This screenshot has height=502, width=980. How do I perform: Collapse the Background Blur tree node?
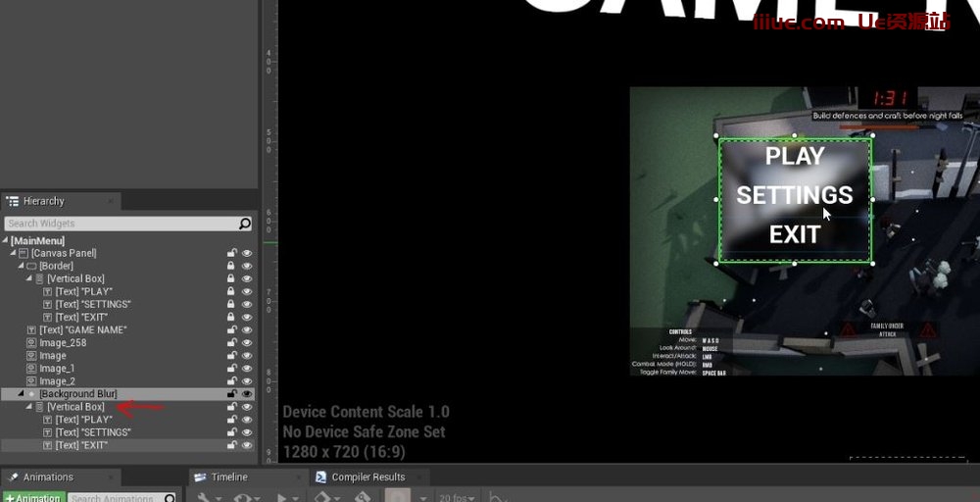[x=22, y=394]
